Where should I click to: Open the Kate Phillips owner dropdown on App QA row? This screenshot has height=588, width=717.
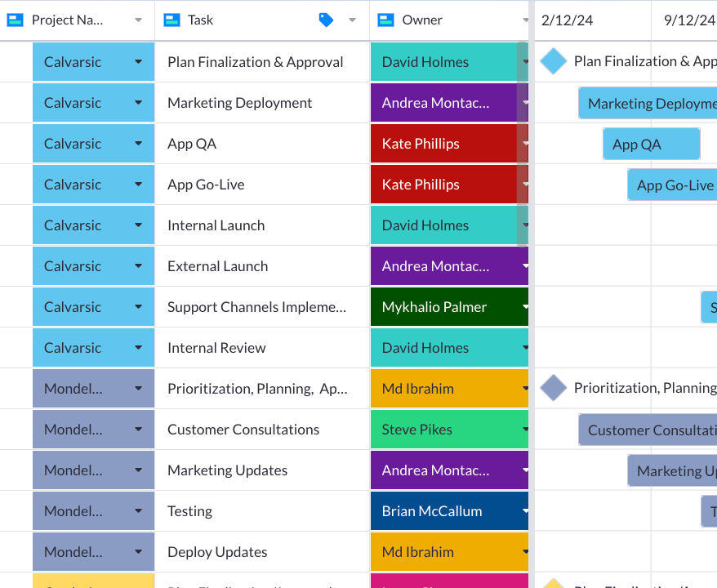(523, 143)
